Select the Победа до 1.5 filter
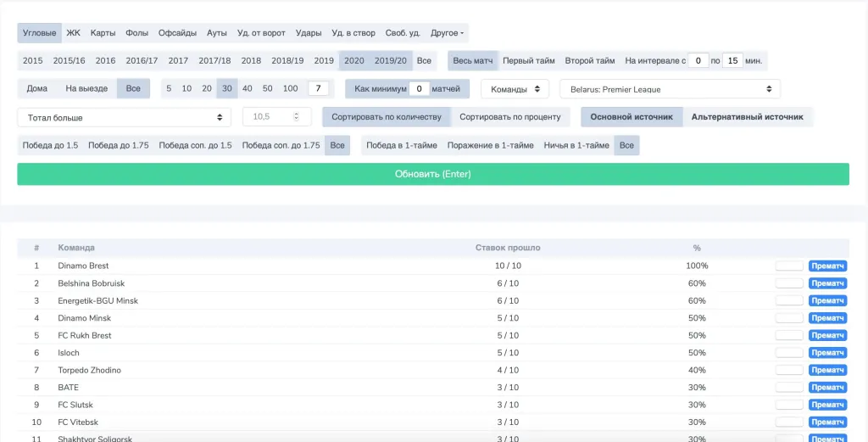868x442 pixels. pyautogui.click(x=50, y=145)
